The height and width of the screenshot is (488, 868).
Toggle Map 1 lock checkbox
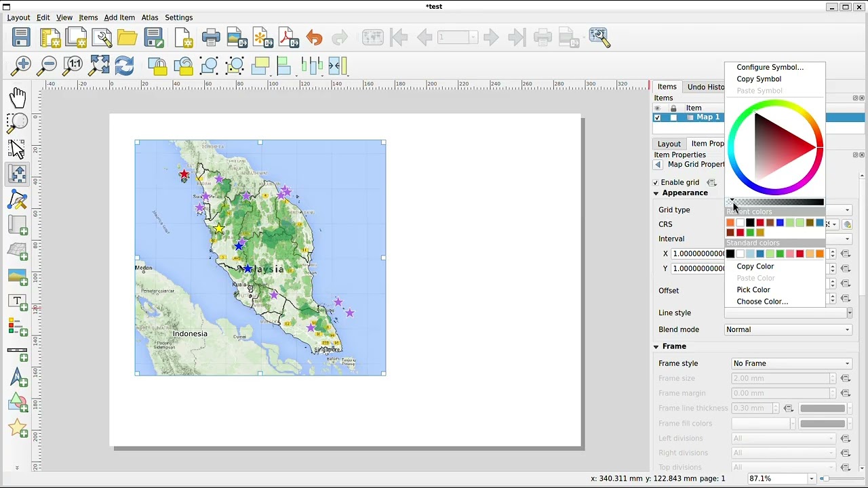click(x=673, y=117)
